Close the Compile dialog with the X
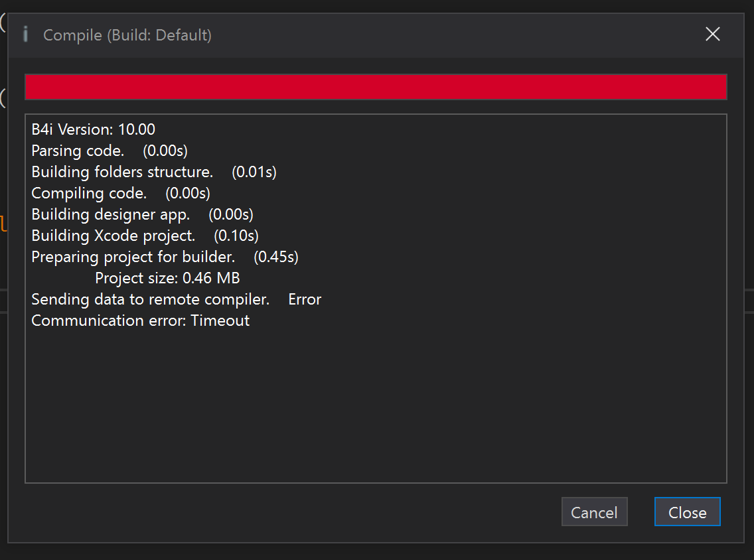 pos(712,35)
